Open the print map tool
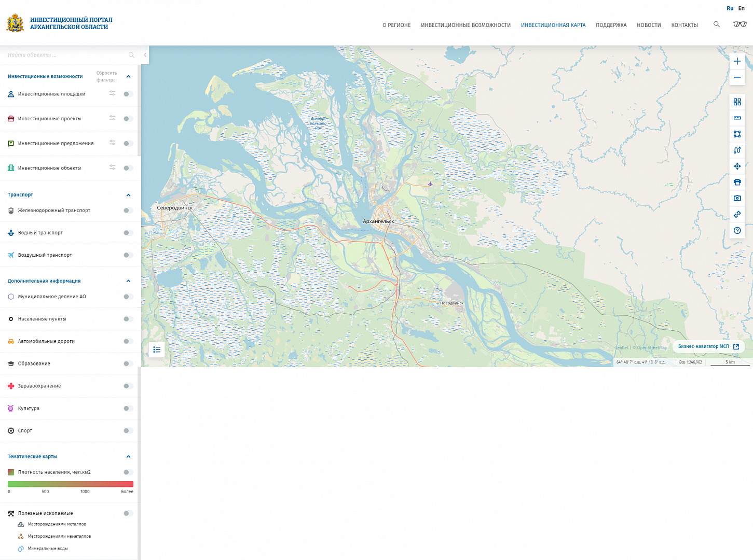 click(x=737, y=182)
